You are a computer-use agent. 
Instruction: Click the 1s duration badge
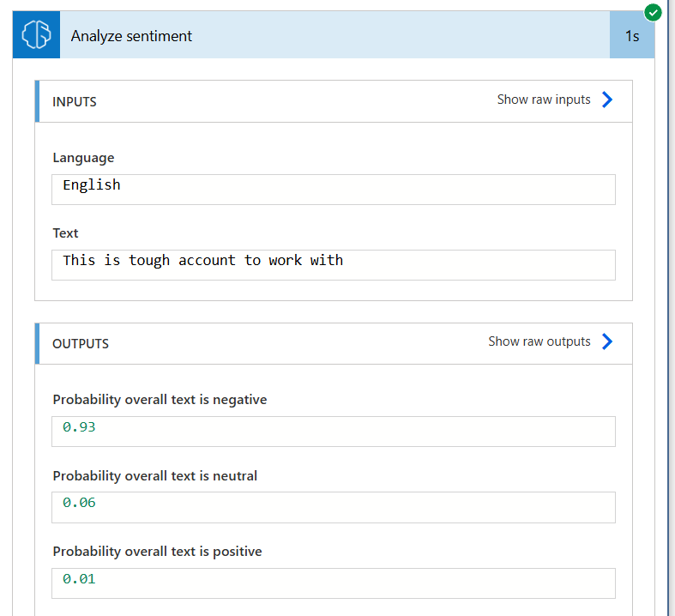coord(632,36)
